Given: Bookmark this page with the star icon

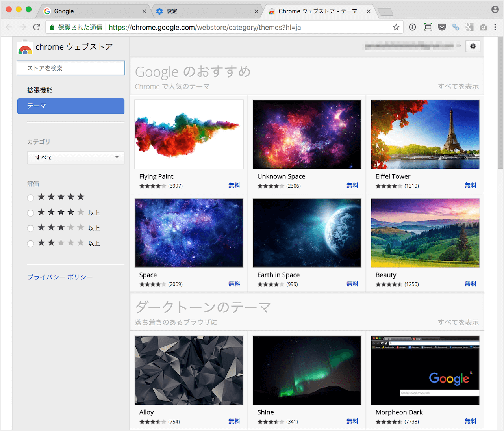Looking at the screenshot, I should click(x=396, y=27).
